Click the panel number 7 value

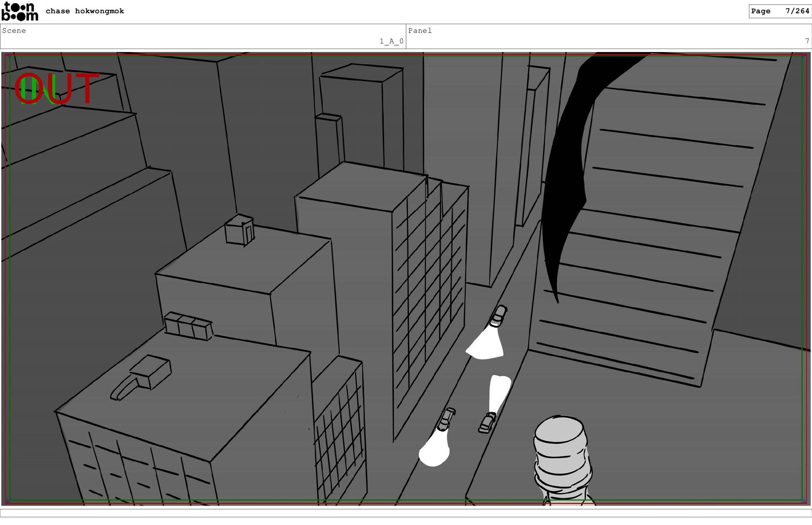coord(807,41)
